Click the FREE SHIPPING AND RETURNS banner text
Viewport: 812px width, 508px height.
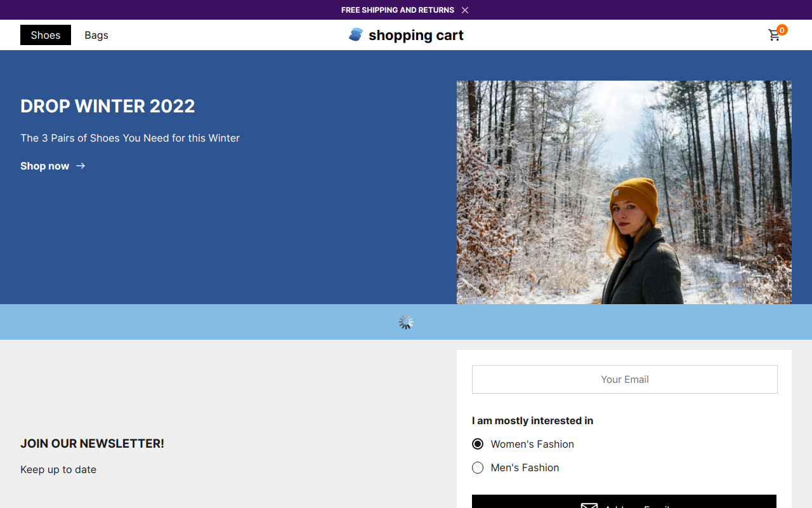(x=398, y=10)
